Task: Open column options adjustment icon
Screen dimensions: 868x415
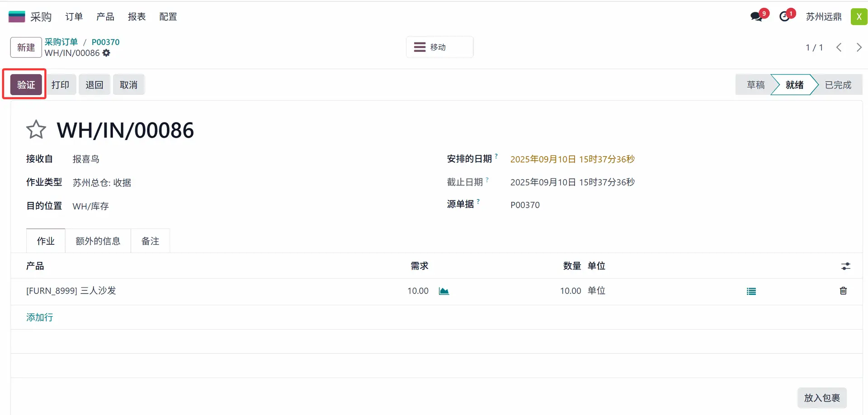Action: [x=845, y=266]
